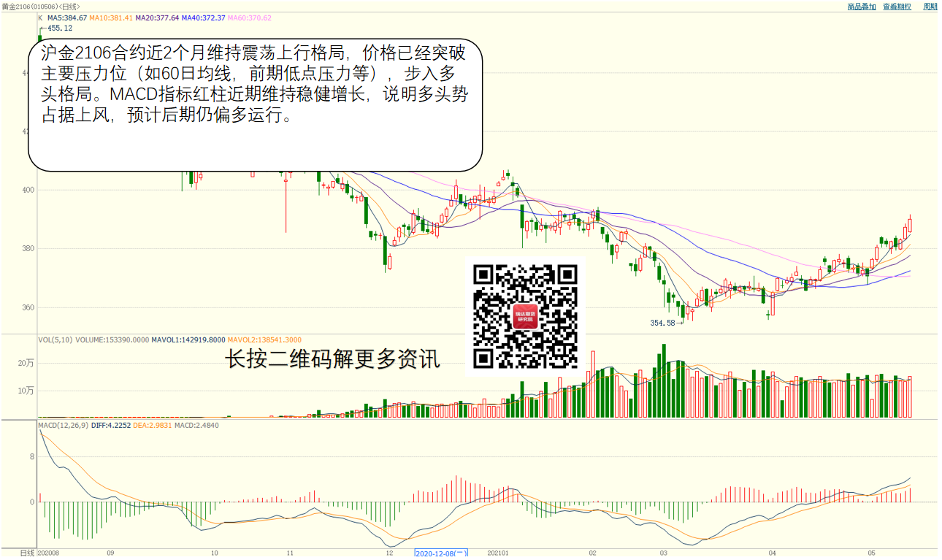Click the 查看期权 link
This screenshot has width=942, height=560.
click(897, 6)
